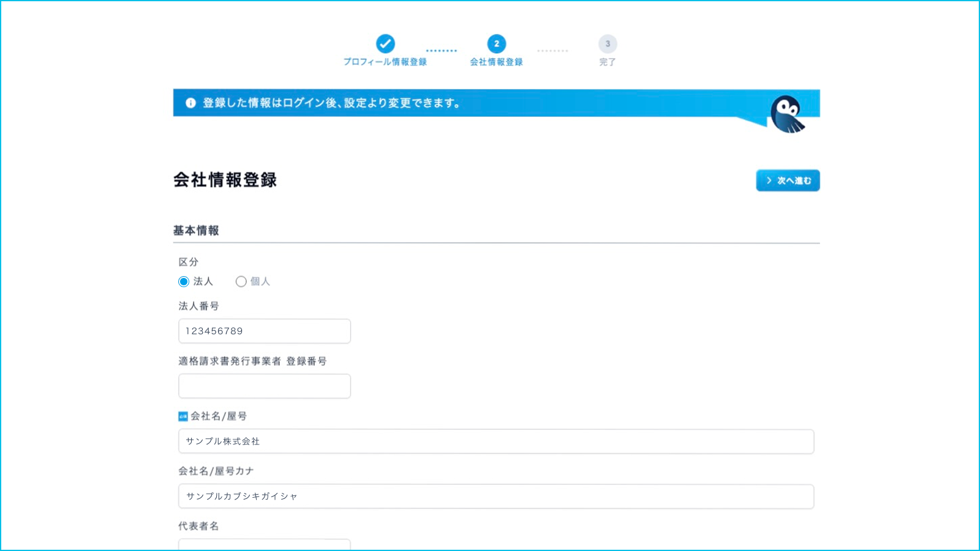
Task: Click the required badge beside 会社名/屋号
Action: click(x=183, y=416)
